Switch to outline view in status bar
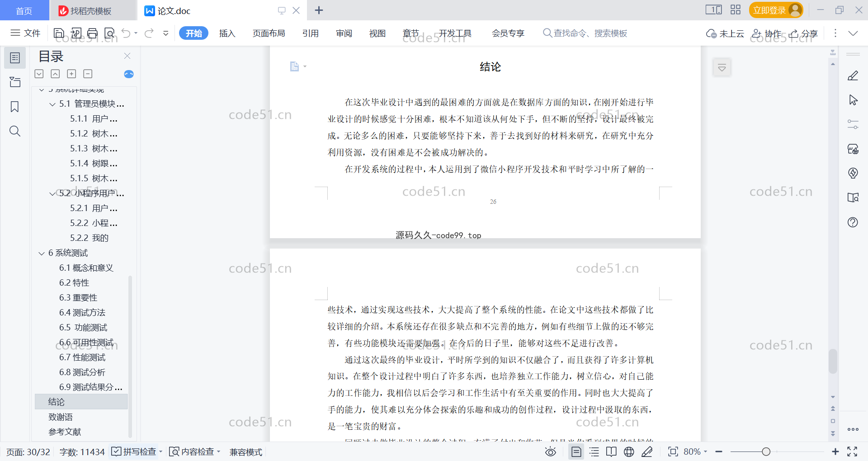Viewport: 868px width, 461px height. 594,452
